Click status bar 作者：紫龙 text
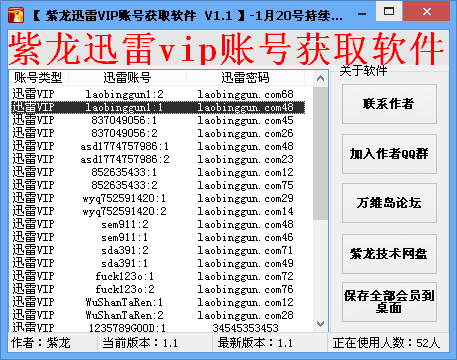Viewport: 457px width, 360px height. 41,343
